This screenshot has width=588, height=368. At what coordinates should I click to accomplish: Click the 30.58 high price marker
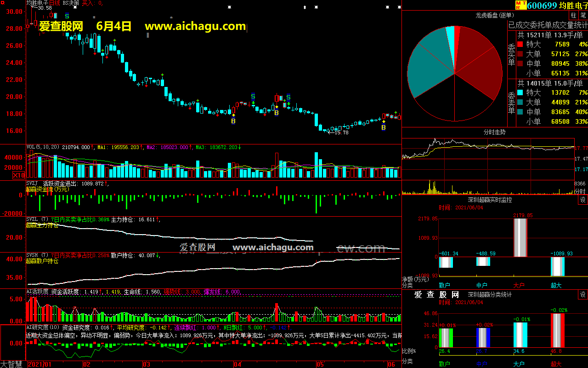pos(44,8)
